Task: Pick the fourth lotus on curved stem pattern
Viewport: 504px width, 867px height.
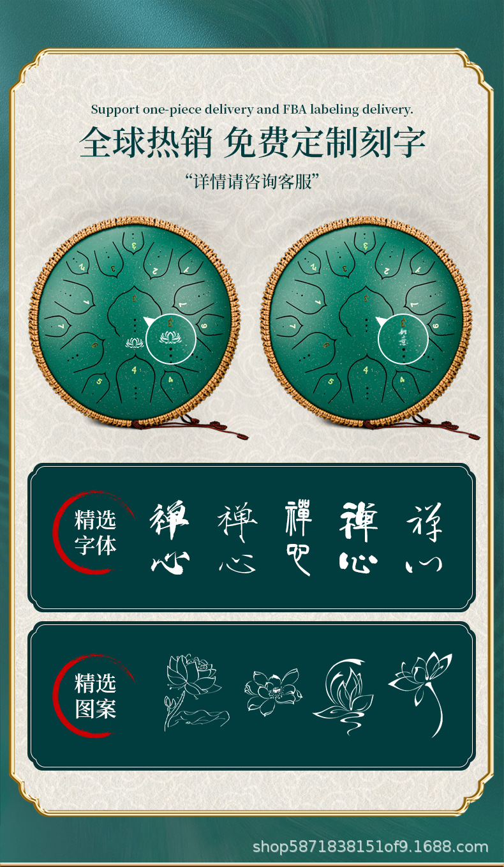Action: (422, 694)
